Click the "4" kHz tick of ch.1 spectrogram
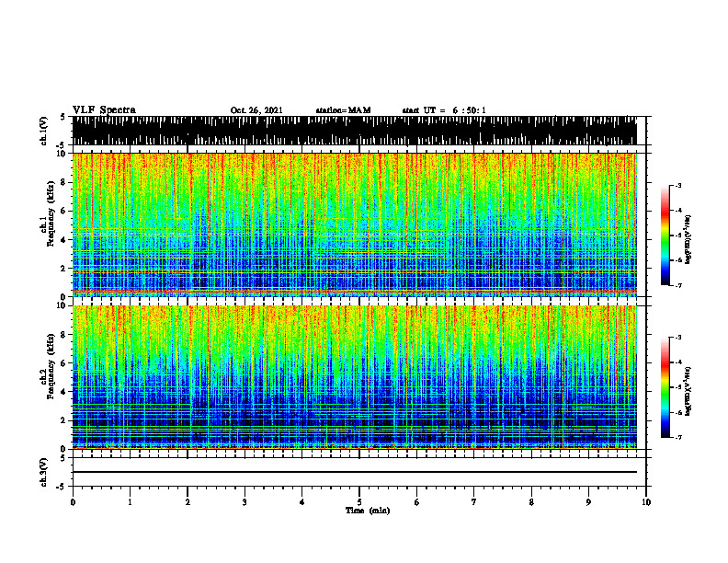 64,240
